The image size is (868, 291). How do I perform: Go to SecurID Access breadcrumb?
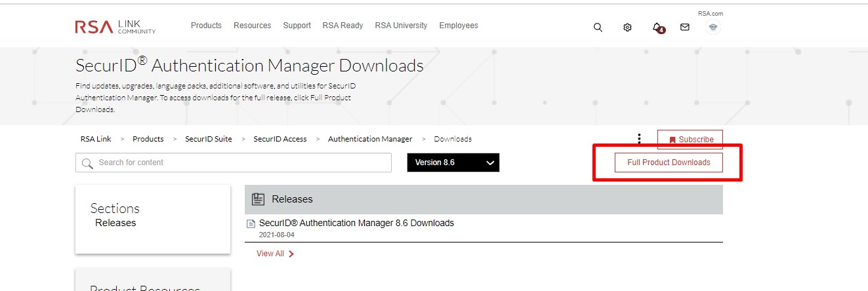[280, 139]
